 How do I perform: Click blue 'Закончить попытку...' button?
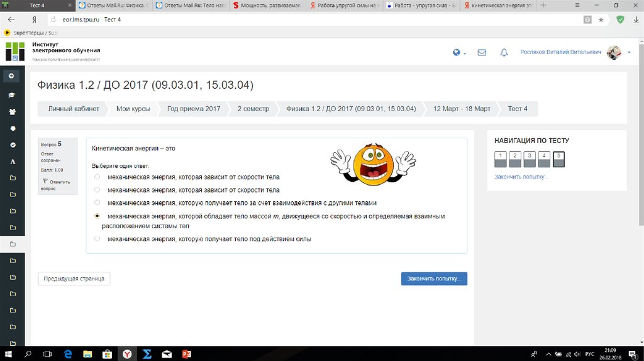[x=434, y=279]
